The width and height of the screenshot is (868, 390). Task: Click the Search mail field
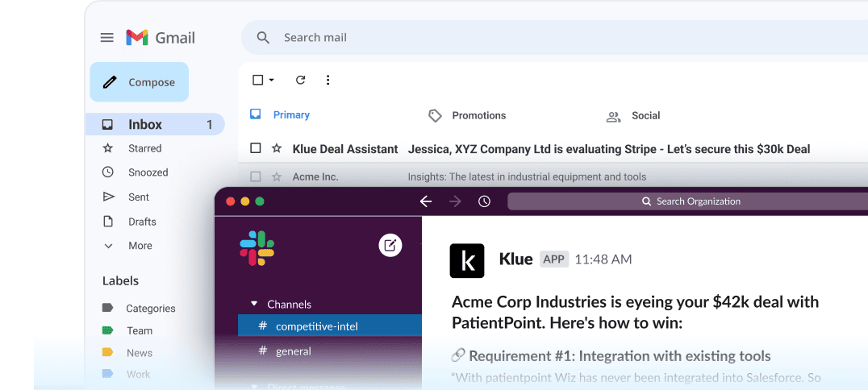point(553,38)
